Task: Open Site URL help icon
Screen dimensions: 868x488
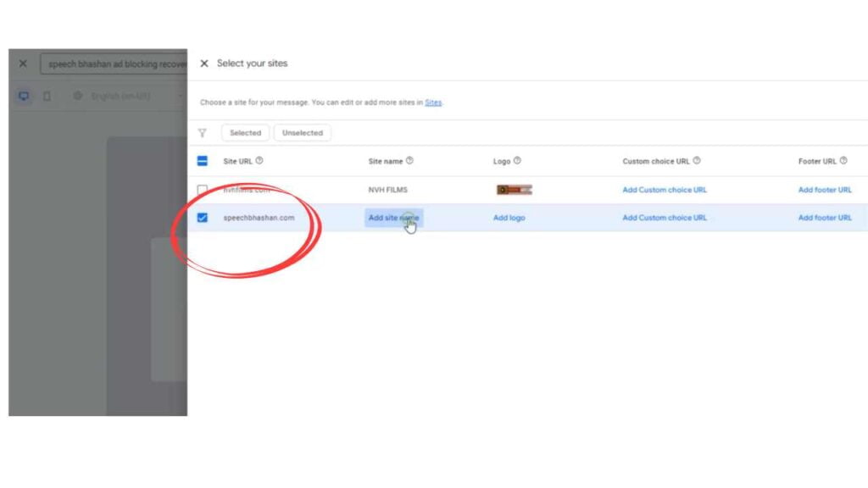Action: [x=259, y=160]
